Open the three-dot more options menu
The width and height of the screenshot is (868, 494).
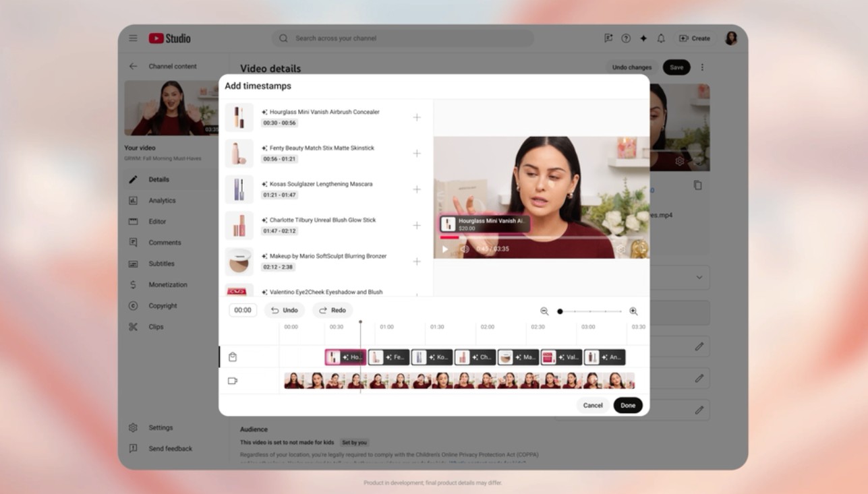pos(702,67)
